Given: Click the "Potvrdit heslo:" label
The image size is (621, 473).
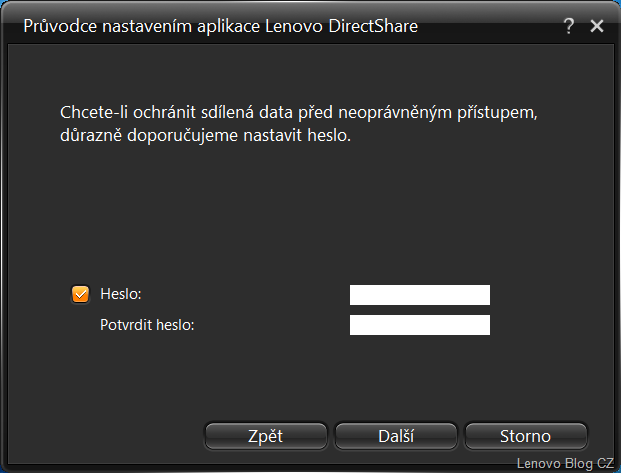Looking at the screenshot, I should 147,325.
